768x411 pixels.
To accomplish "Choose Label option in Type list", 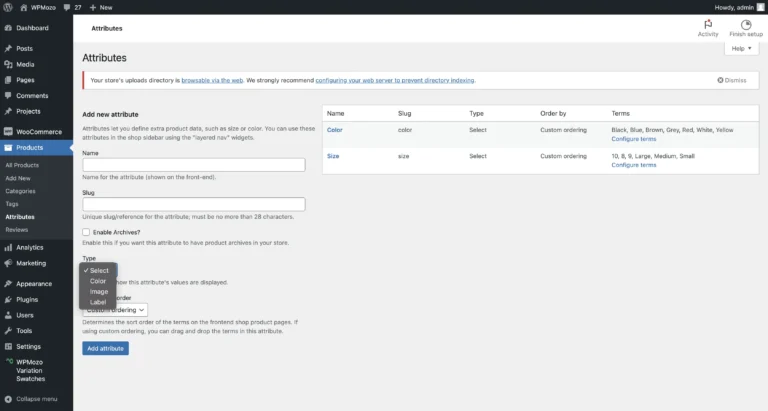I will pyautogui.click(x=98, y=302).
